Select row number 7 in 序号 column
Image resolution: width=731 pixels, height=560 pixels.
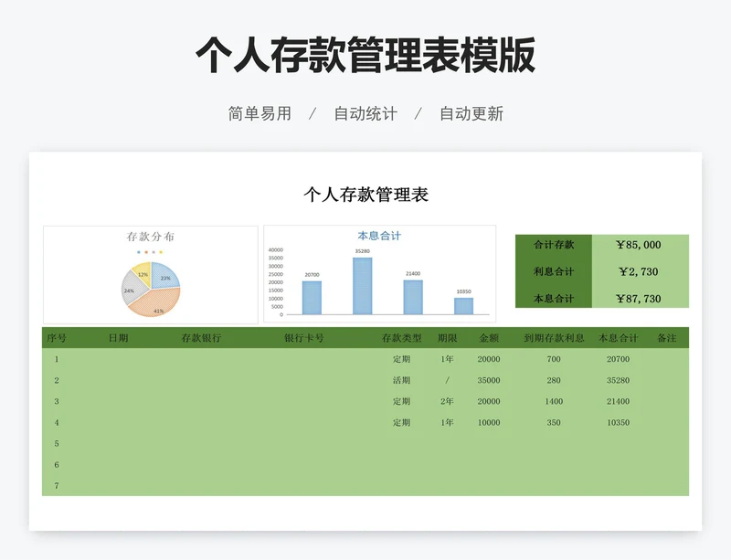[x=57, y=485]
